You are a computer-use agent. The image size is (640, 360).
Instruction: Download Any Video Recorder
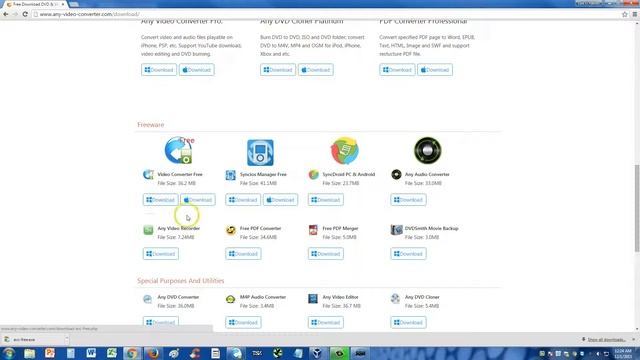coord(160,253)
